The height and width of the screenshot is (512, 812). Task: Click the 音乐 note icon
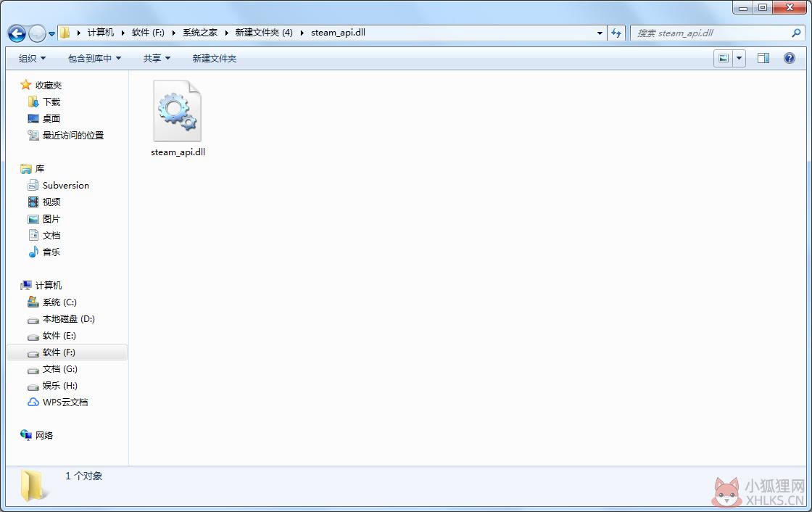pos(33,252)
